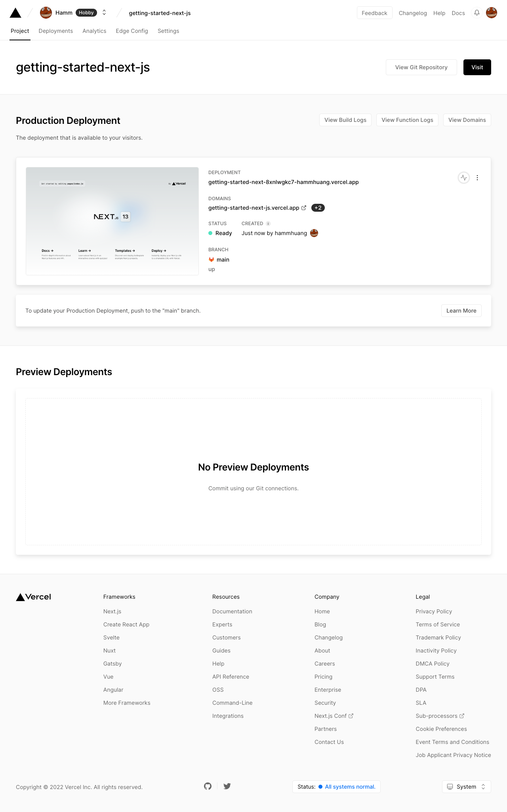507x812 pixels.
Task: Click the created info icon
Action: (x=268, y=224)
